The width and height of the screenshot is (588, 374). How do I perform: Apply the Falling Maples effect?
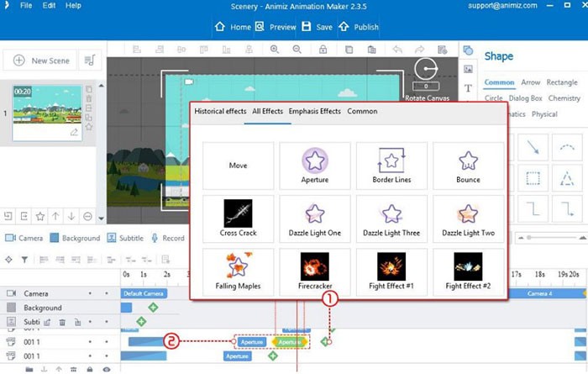click(239, 271)
